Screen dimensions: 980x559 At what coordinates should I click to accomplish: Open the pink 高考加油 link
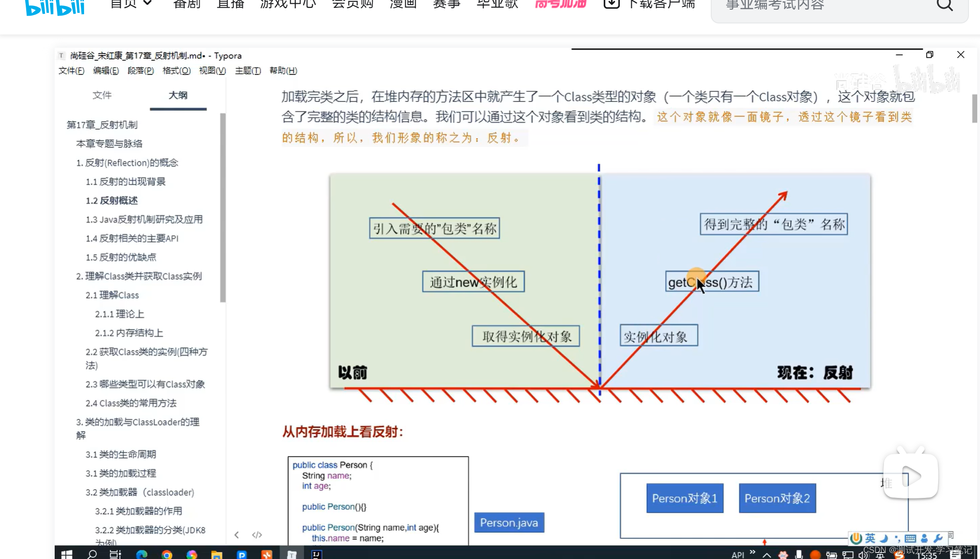tap(561, 4)
